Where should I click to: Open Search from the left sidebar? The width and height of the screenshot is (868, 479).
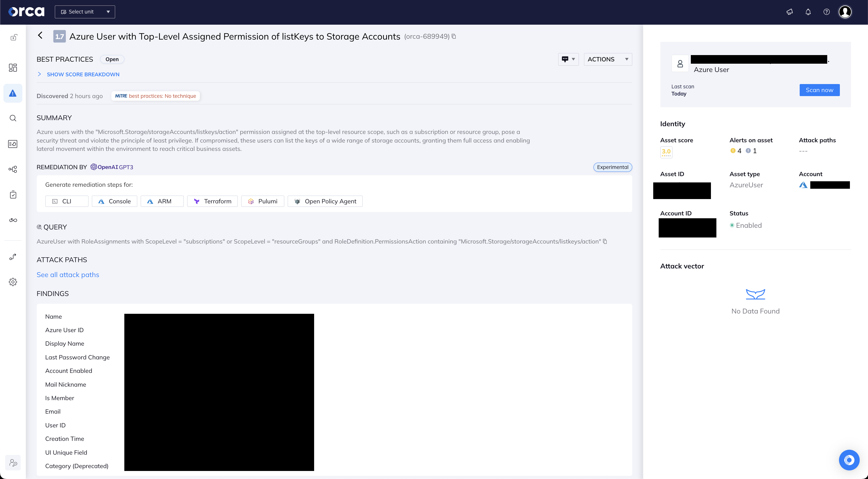click(x=13, y=118)
